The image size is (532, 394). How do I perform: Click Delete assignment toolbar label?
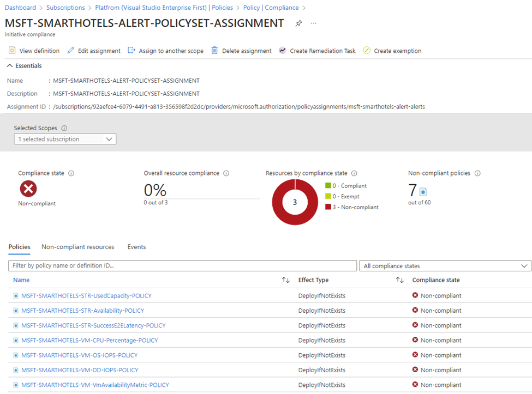pos(247,51)
